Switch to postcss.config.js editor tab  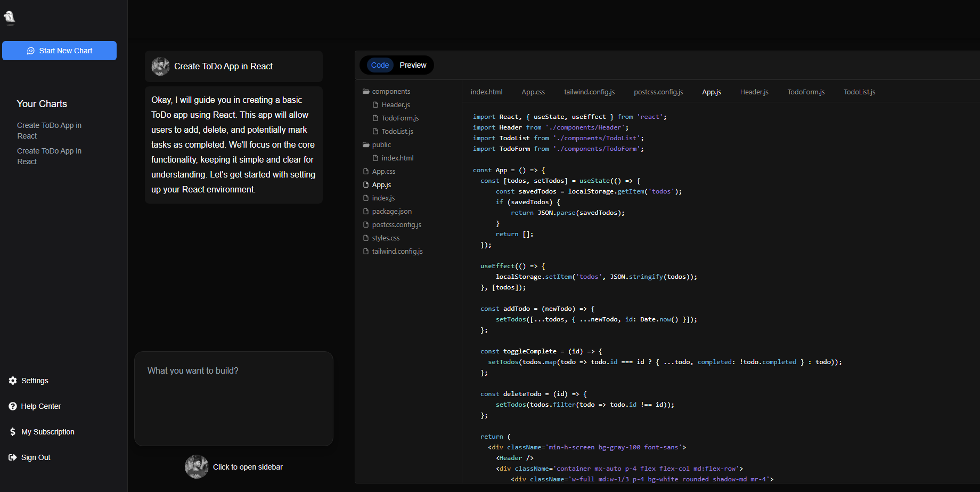tap(658, 92)
